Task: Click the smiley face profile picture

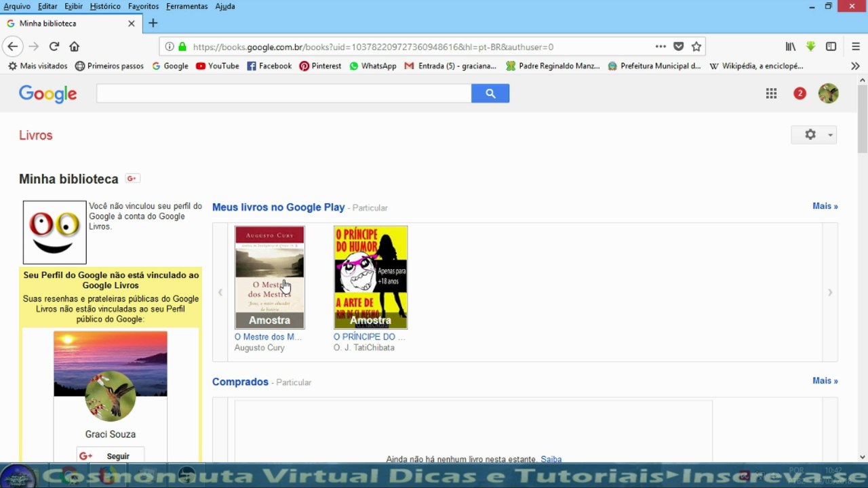Action: point(55,232)
